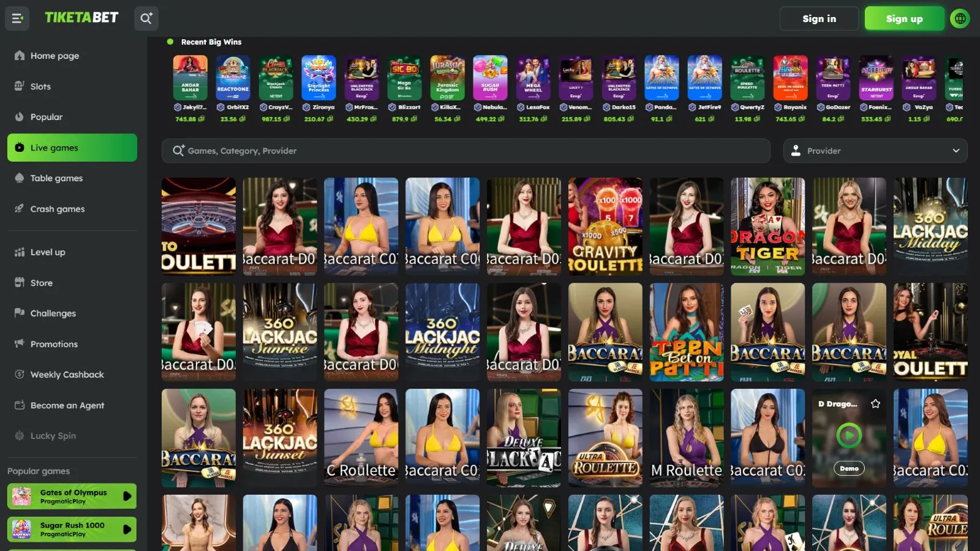
Task: Click the Popular flame icon
Action: point(20,116)
